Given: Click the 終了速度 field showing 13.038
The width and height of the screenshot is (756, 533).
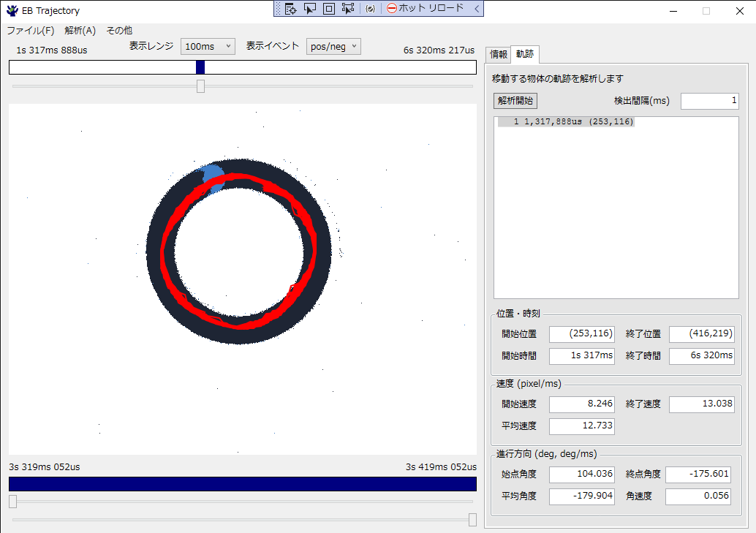Looking at the screenshot, I should [x=702, y=404].
